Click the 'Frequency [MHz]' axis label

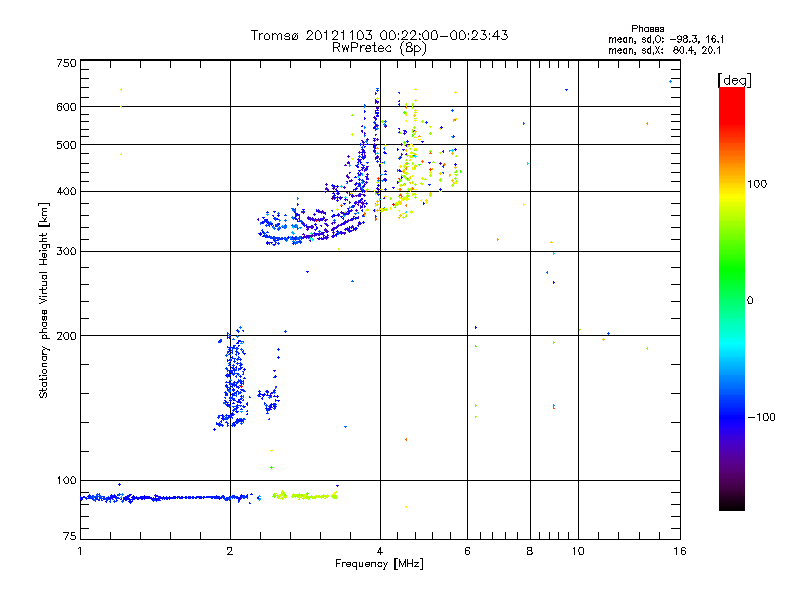(x=379, y=564)
